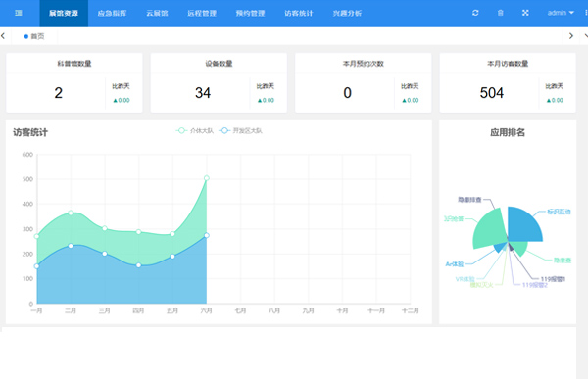Open the 远程管理 menu
588x379 pixels.
202,14
